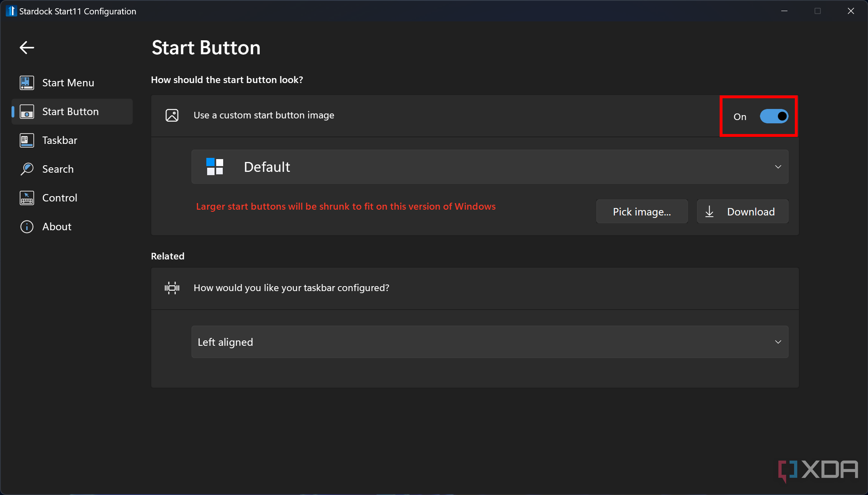Click the Taskbar sidebar icon
This screenshot has width=868, height=495.
[x=27, y=140]
